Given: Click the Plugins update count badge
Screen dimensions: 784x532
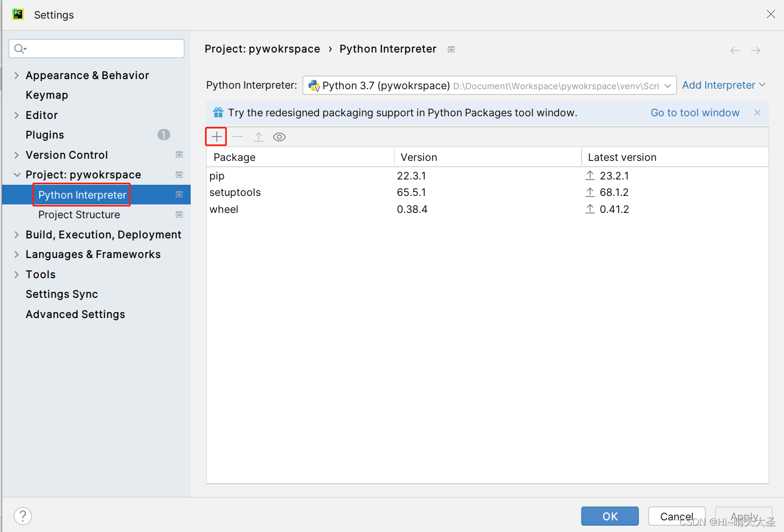Looking at the screenshot, I should [x=164, y=135].
